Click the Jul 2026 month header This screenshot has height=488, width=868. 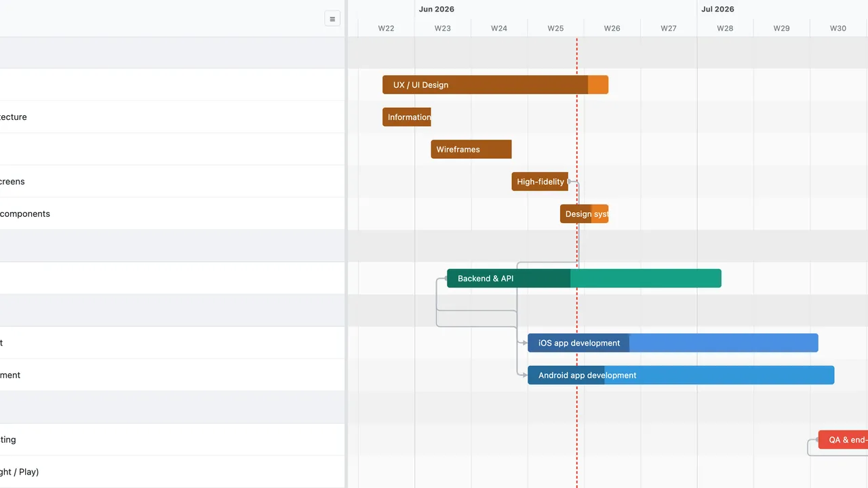717,9
